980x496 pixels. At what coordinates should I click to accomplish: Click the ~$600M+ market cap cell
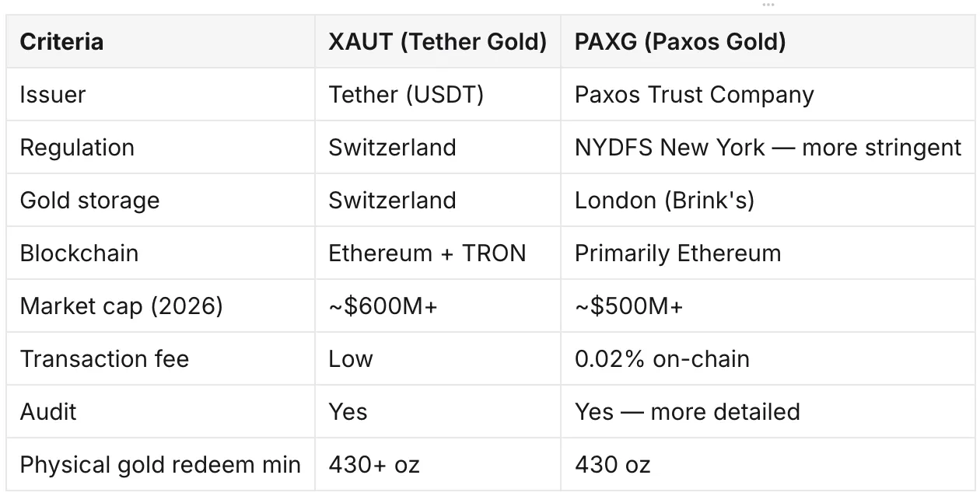tap(438, 306)
